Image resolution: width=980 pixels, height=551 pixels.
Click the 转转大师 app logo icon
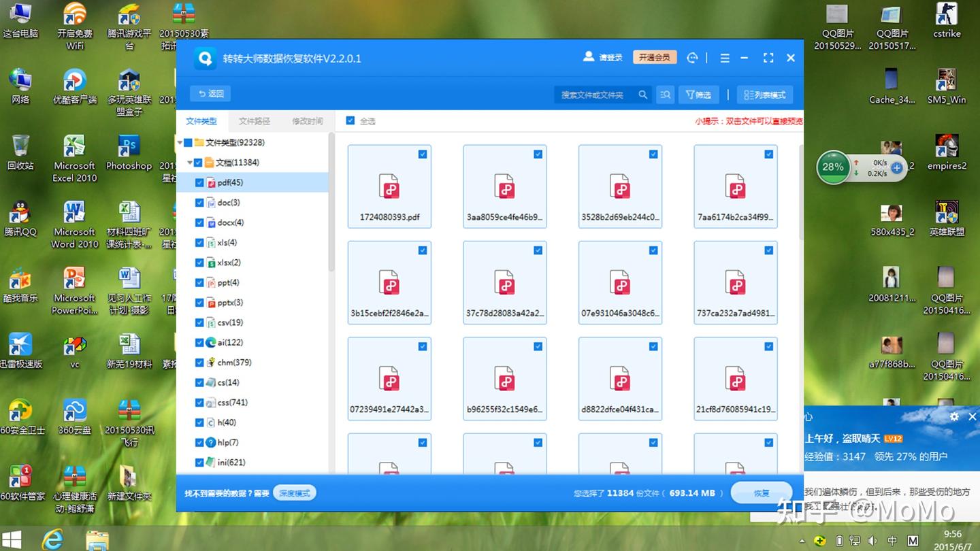pyautogui.click(x=206, y=59)
